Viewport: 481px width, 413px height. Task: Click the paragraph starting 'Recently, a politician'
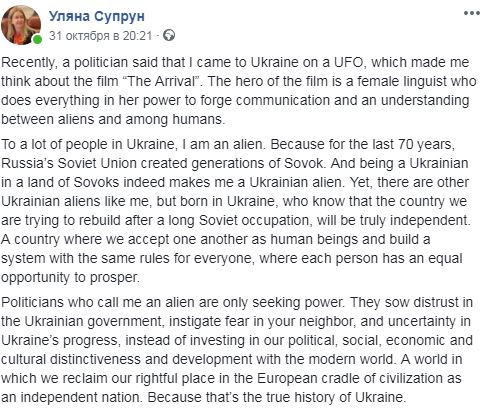pyautogui.click(x=239, y=91)
